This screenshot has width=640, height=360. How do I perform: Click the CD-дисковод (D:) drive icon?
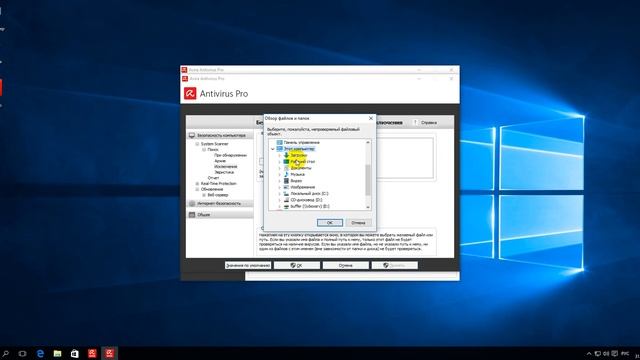point(286,200)
